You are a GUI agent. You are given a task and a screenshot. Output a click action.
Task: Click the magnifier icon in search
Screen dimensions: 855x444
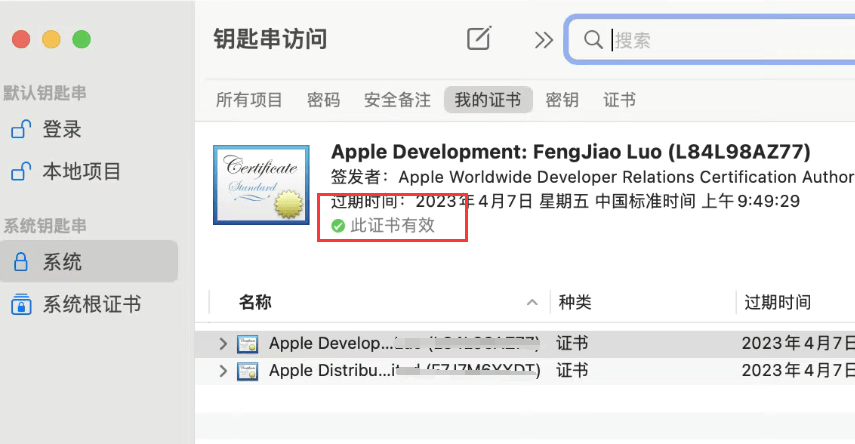point(593,40)
